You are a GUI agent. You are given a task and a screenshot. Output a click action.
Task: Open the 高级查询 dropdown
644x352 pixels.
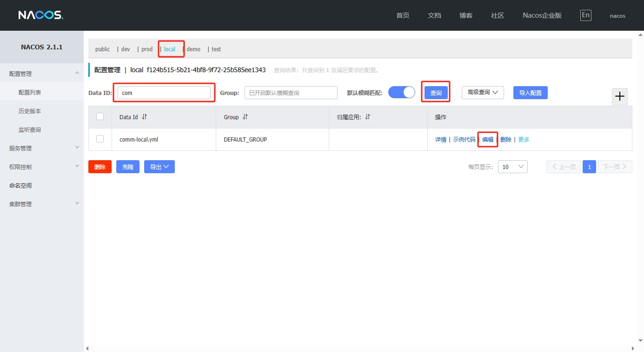click(x=482, y=92)
